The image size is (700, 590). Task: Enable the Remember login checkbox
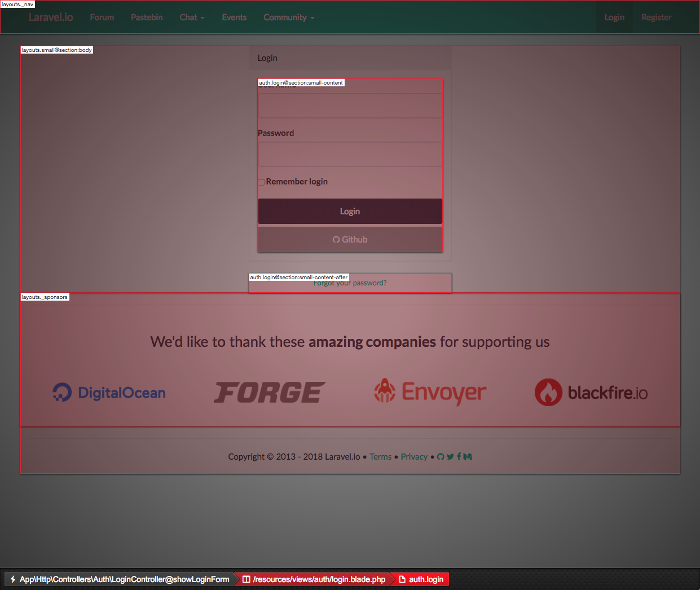pyautogui.click(x=261, y=182)
